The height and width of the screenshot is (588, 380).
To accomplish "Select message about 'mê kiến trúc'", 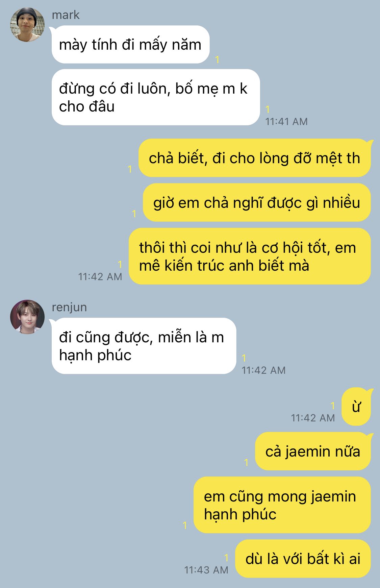I will click(x=250, y=256).
